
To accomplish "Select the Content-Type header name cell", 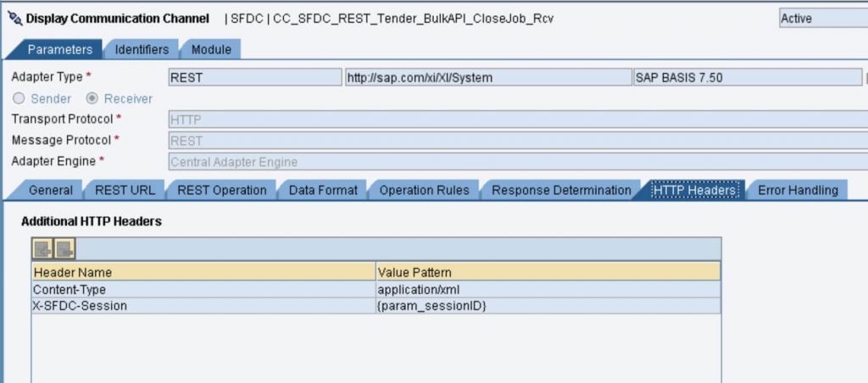I will click(x=203, y=289).
